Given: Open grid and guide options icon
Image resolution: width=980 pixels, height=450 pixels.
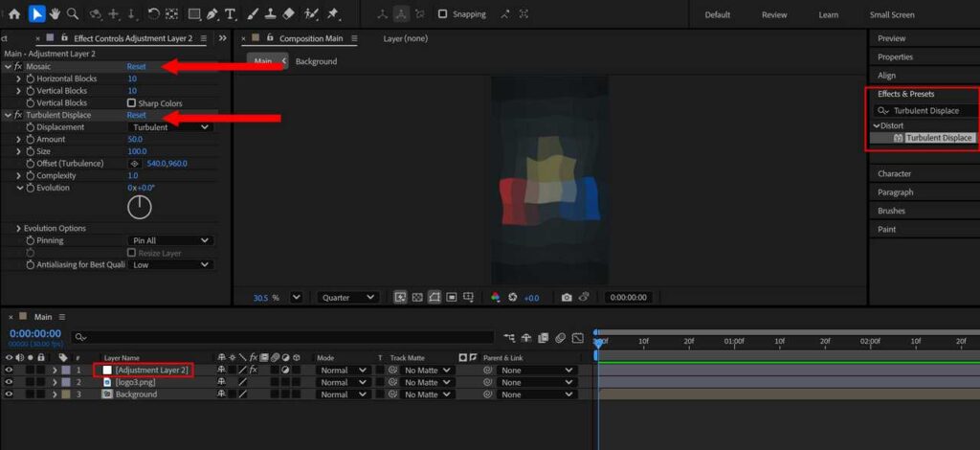Looking at the screenshot, I should [468, 298].
